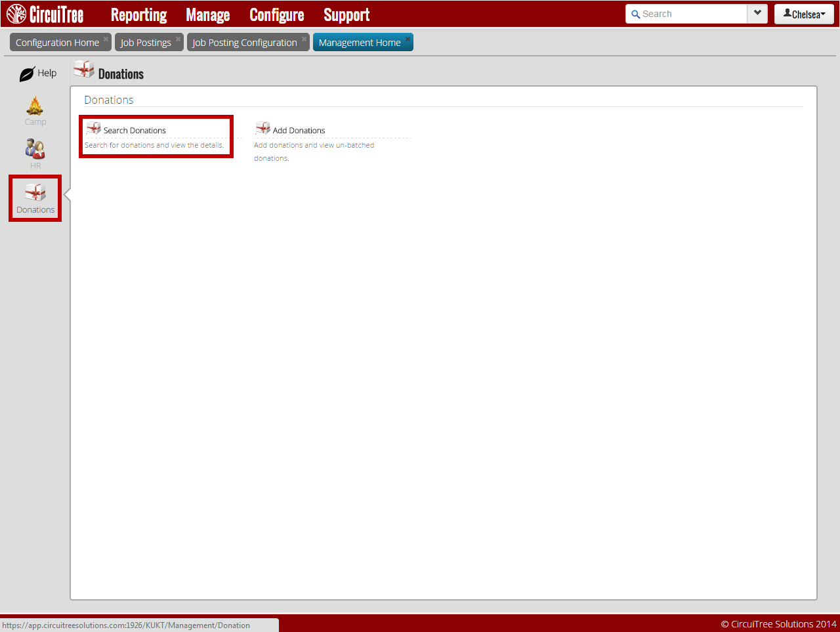Click the Add Donations gift icon
Image resolution: width=840 pixels, height=632 pixels.
263,128
